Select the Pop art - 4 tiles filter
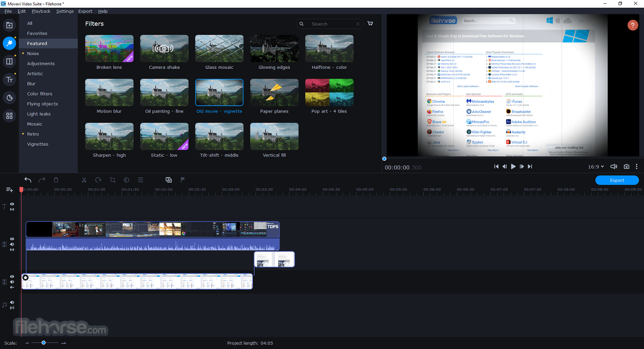Image resolution: width=644 pixels, height=349 pixels. (329, 92)
